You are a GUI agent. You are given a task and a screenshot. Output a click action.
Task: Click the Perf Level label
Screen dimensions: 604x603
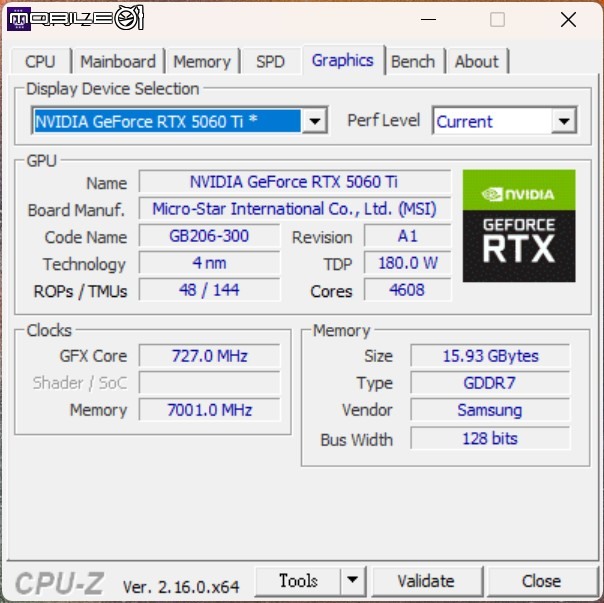coord(384,120)
